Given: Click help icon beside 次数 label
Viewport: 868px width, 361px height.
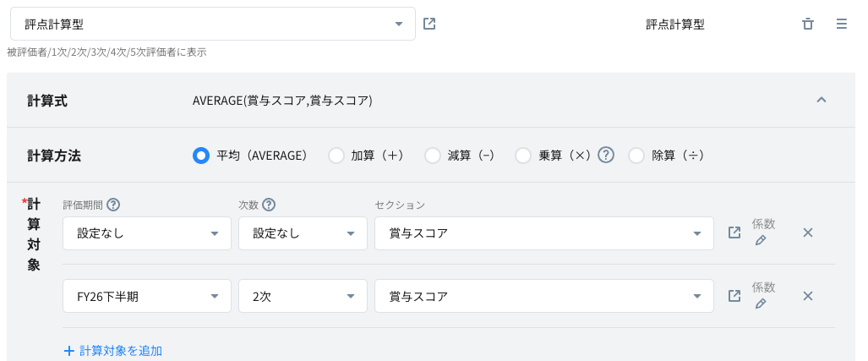Looking at the screenshot, I should pos(270,205).
